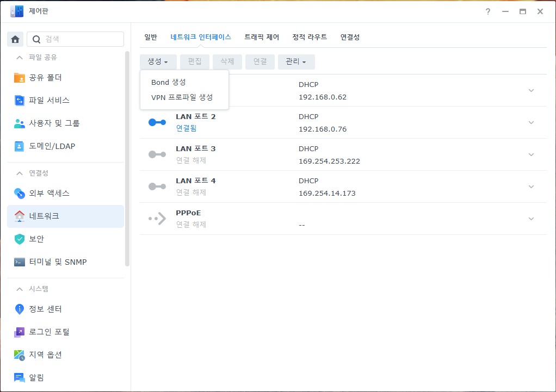Click the sidebar vertical scrollbar
Screen dimensions: 556x392
tap(127, 159)
